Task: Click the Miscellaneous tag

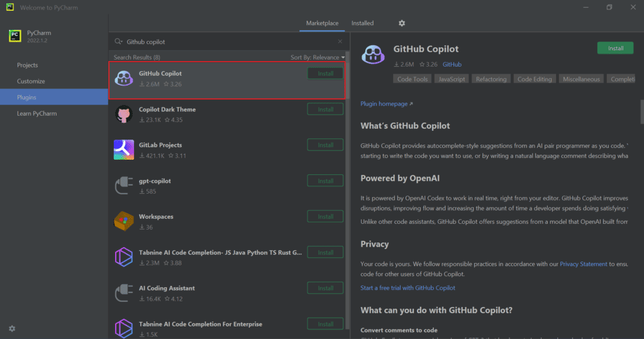Action: point(581,79)
